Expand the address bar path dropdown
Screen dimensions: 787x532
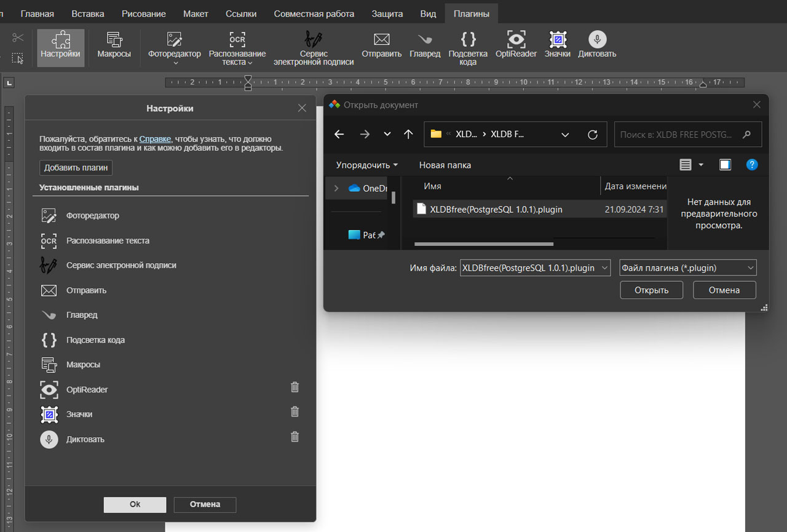(x=565, y=134)
